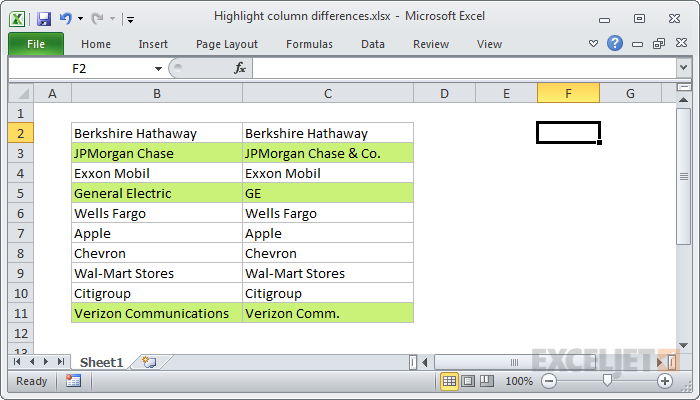Switch to Page Break Preview
The width and height of the screenshot is (700, 400).
487,381
